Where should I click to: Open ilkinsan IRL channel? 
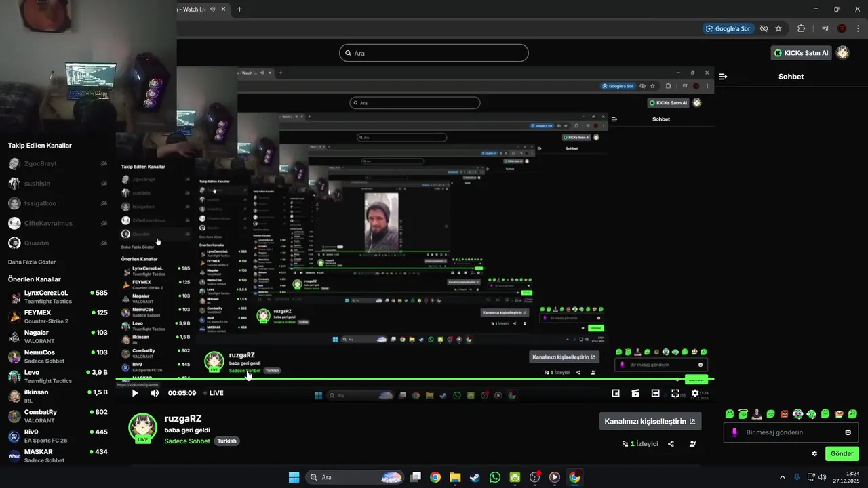tap(58, 396)
